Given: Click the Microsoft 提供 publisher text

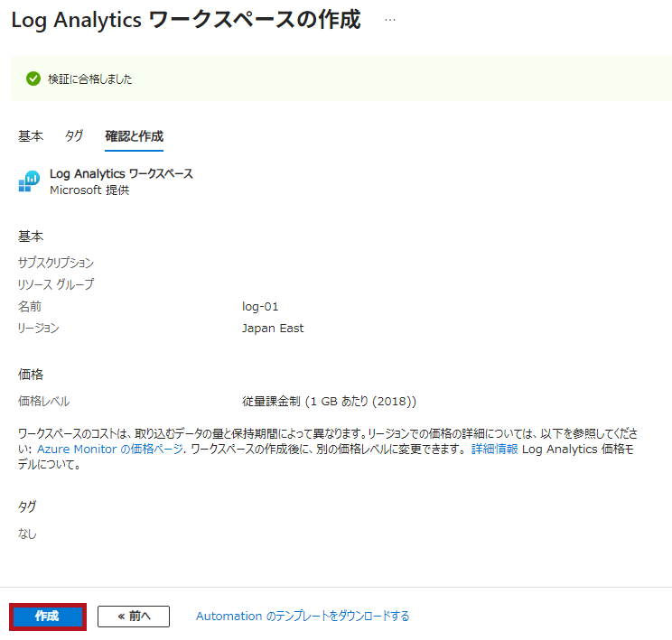Looking at the screenshot, I should [89, 190].
